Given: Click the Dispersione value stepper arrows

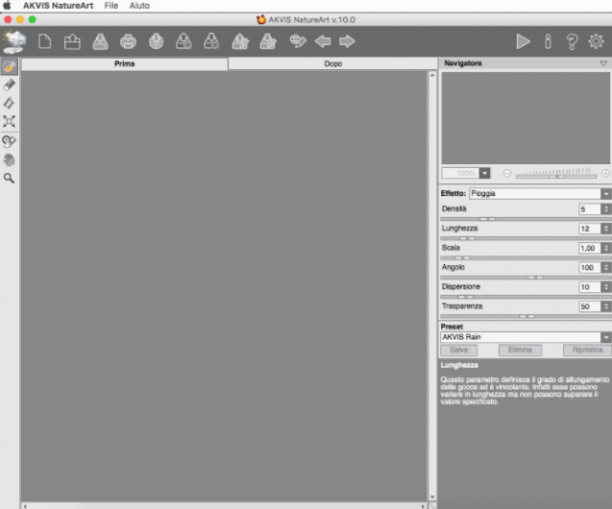Looking at the screenshot, I should click(x=606, y=287).
